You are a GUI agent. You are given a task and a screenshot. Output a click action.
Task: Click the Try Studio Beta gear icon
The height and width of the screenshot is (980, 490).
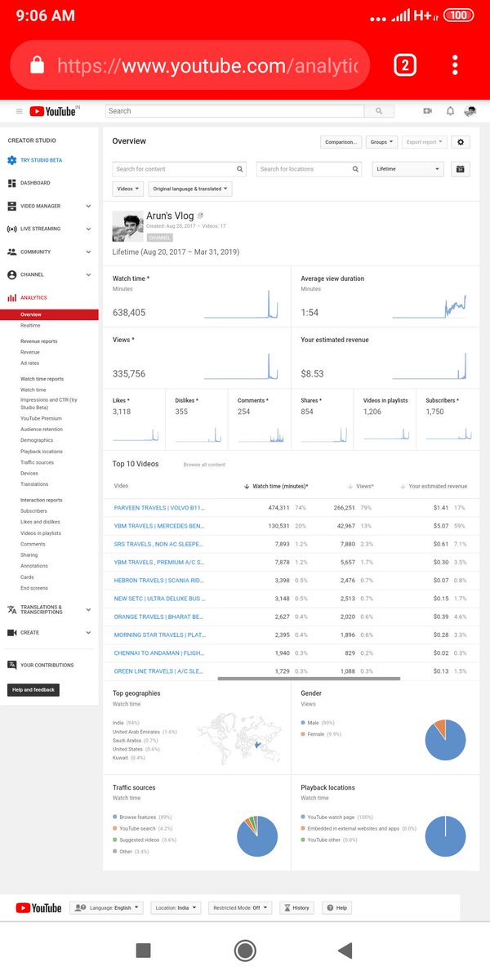[11, 160]
